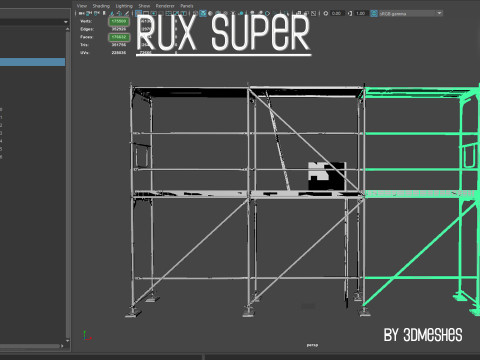Click left panel scrollbar down arrow

click(x=68, y=341)
